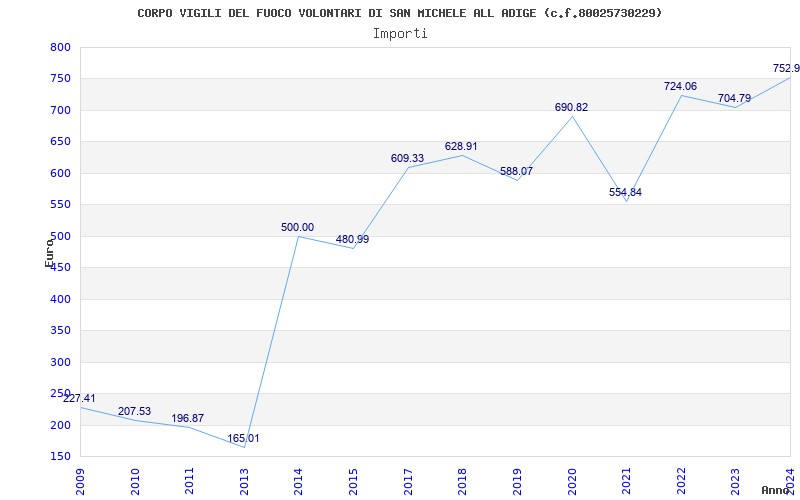Click the 2014 year axis label
Screen dimensions: 800x500
[299, 481]
